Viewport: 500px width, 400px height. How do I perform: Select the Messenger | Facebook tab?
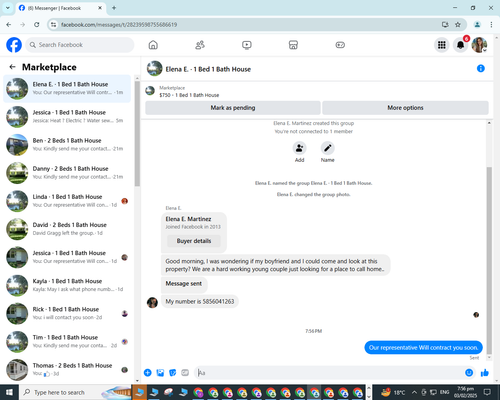pyautogui.click(x=61, y=8)
